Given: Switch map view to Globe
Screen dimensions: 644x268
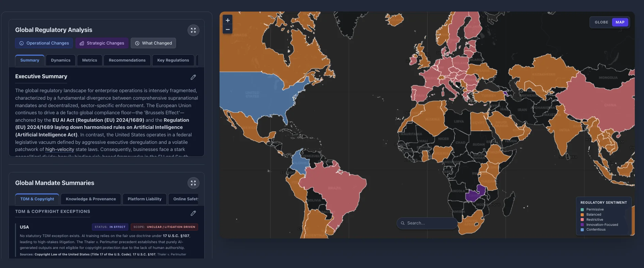Looking at the screenshot, I should [601, 22].
